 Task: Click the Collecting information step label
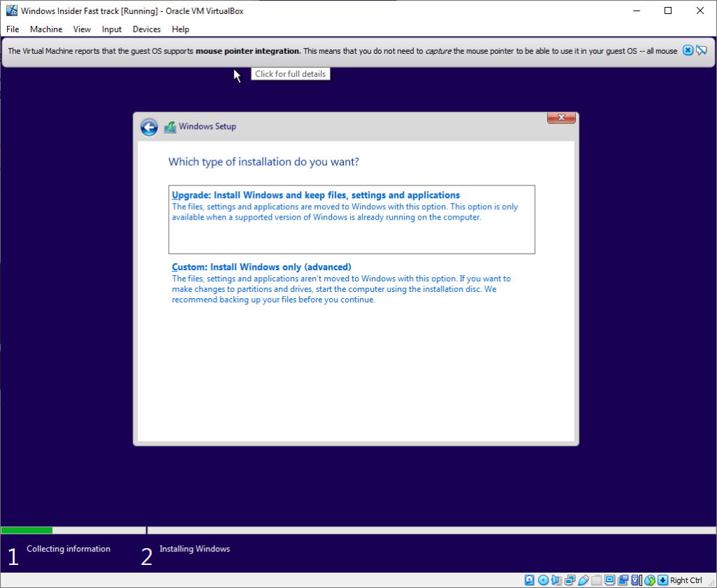68,549
